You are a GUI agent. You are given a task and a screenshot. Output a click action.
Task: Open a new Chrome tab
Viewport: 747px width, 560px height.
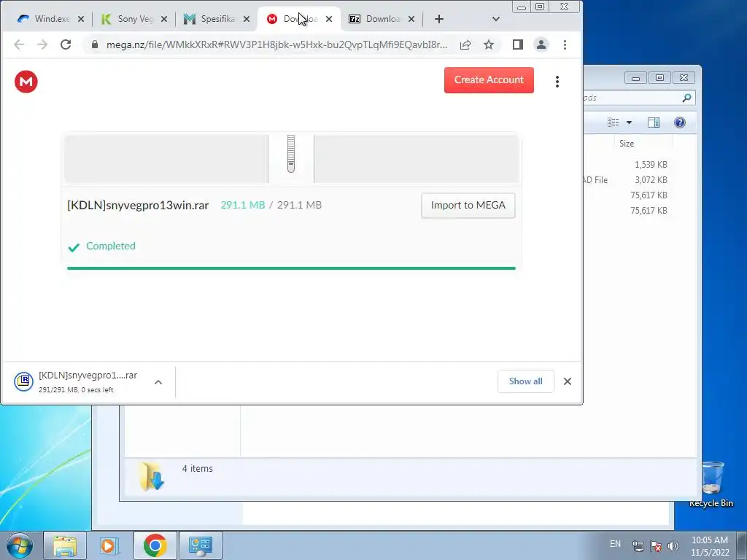pyautogui.click(x=438, y=19)
